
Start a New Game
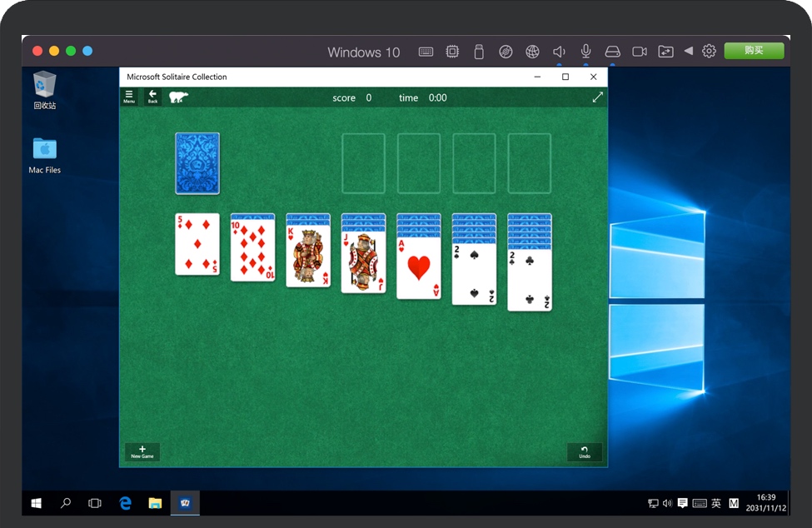pos(142,451)
